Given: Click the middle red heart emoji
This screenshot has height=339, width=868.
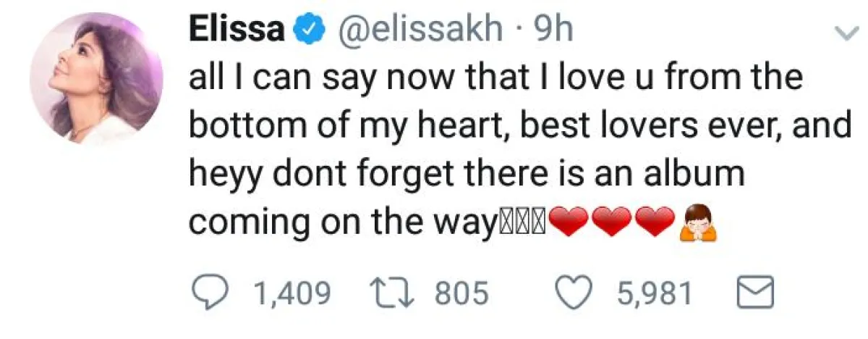Looking at the screenshot, I should click(x=612, y=222).
